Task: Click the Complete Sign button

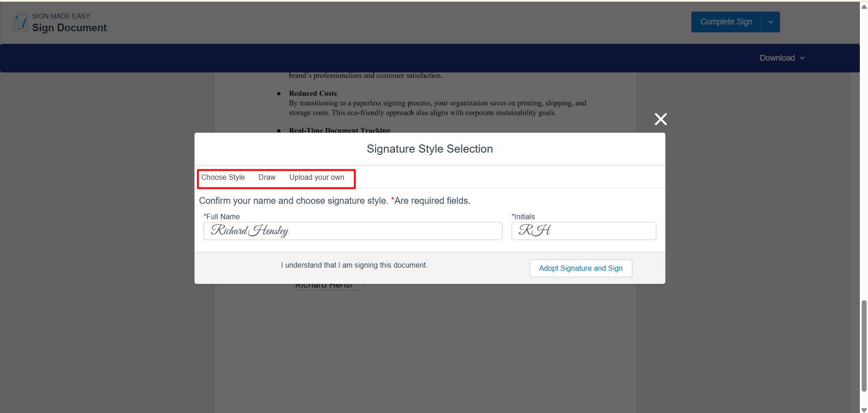Action: click(726, 22)
